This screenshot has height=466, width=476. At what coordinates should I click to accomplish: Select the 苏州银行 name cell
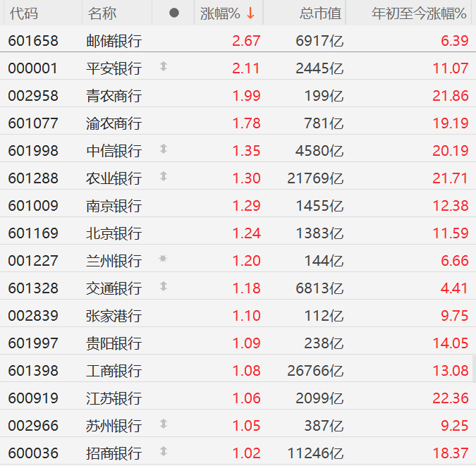pos(114,426)
